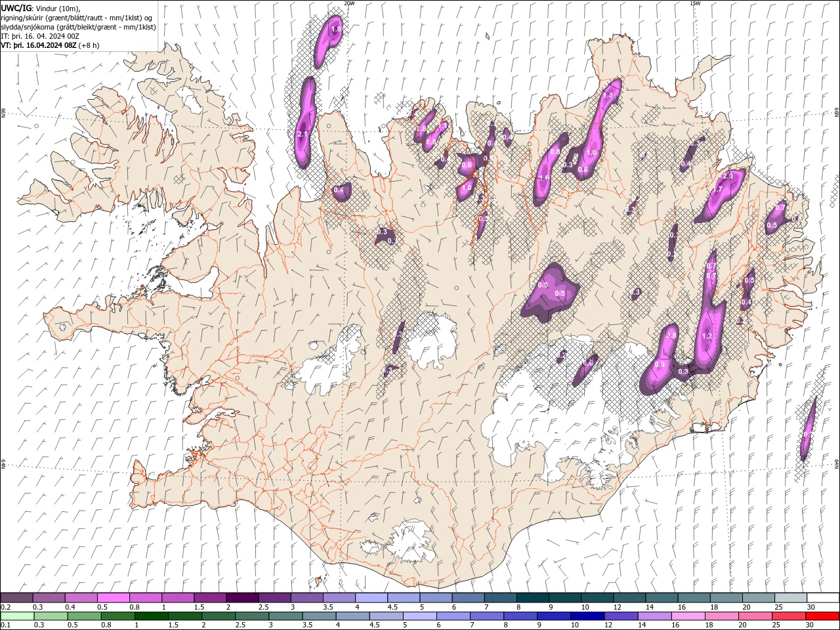Select the white snow swatch labeled 30
The width and height of the screenshot is (840, 630).
[823, 598]
